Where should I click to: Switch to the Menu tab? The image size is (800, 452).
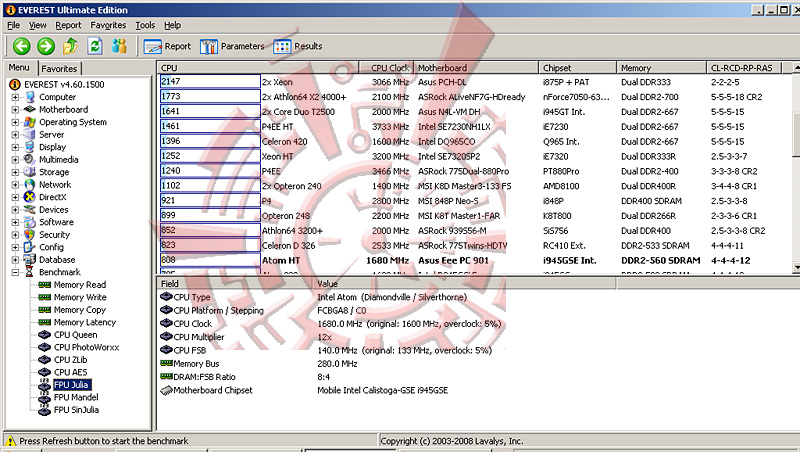point(19,67)
